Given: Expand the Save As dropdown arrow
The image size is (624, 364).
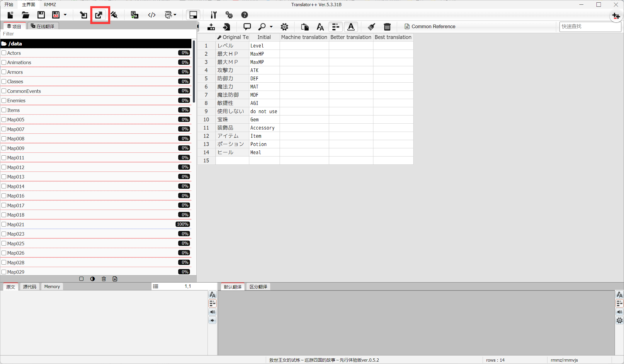Looking at the screenshot, I should coord(65,15).
